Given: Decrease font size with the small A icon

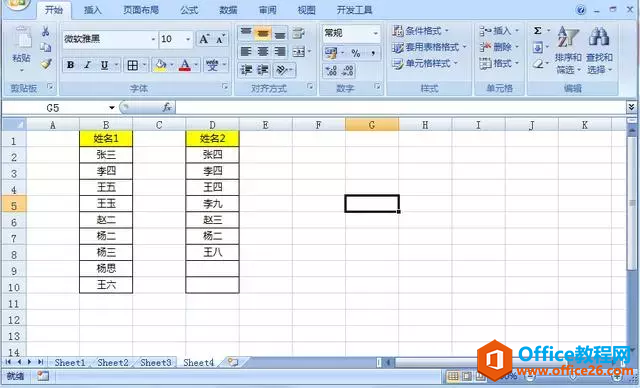Looking at the screenshot, I should (220, 39).
